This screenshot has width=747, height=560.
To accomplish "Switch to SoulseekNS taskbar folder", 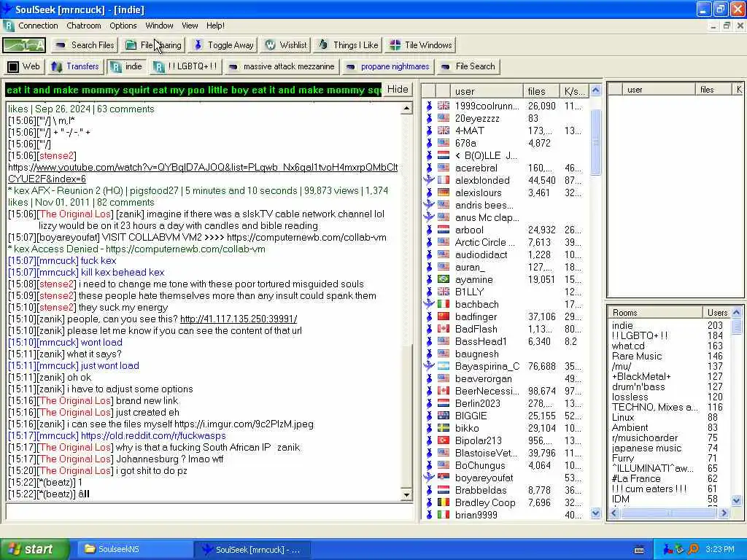I will pyautogui.click(x=133, y=549).
